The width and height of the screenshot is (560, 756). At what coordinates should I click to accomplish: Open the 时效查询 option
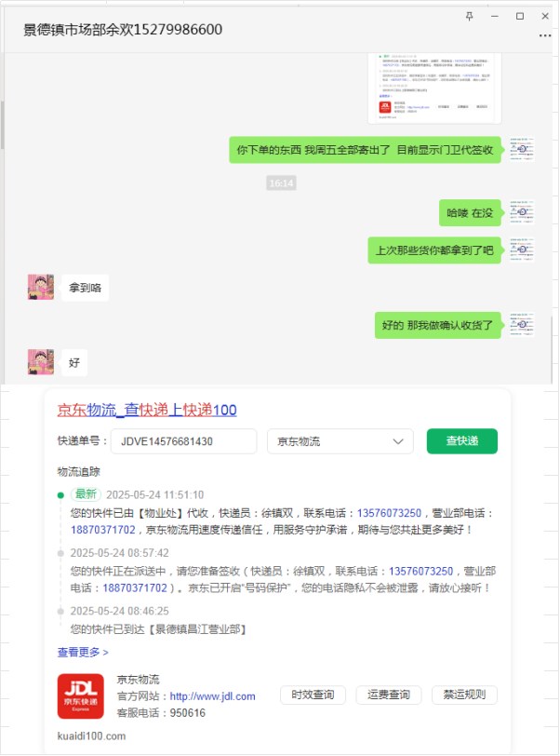tap(313, 695)
